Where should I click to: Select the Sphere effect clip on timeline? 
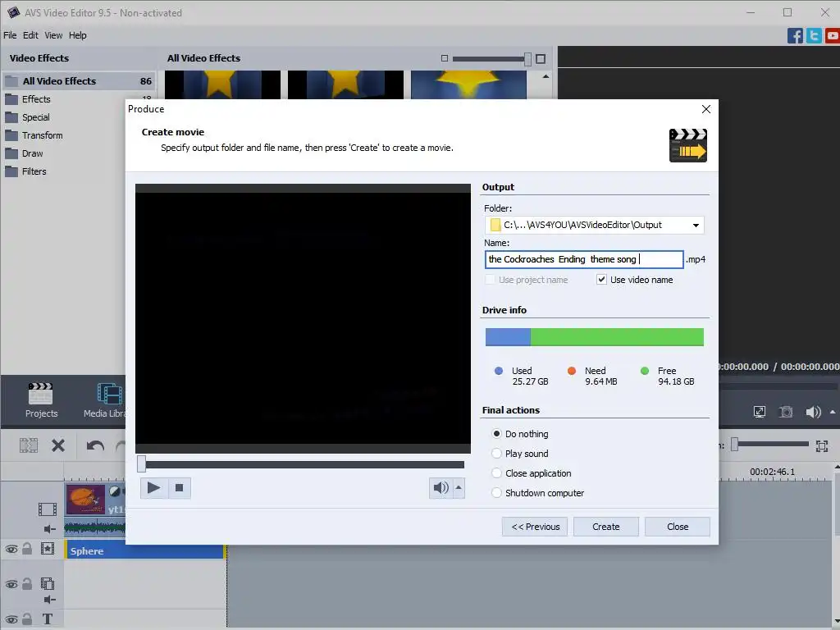point(144,550)
